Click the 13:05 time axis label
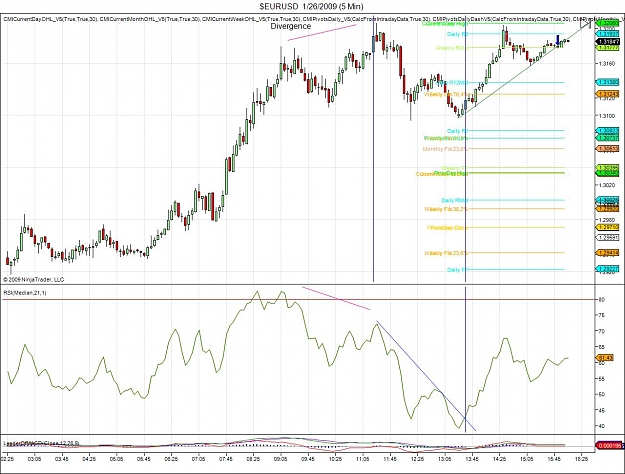This screenshot has height=474, width=625. [445, 459]
